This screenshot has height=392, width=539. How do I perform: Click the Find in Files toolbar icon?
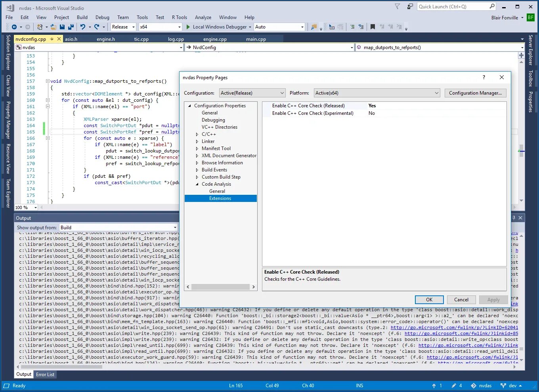(314, 27)
